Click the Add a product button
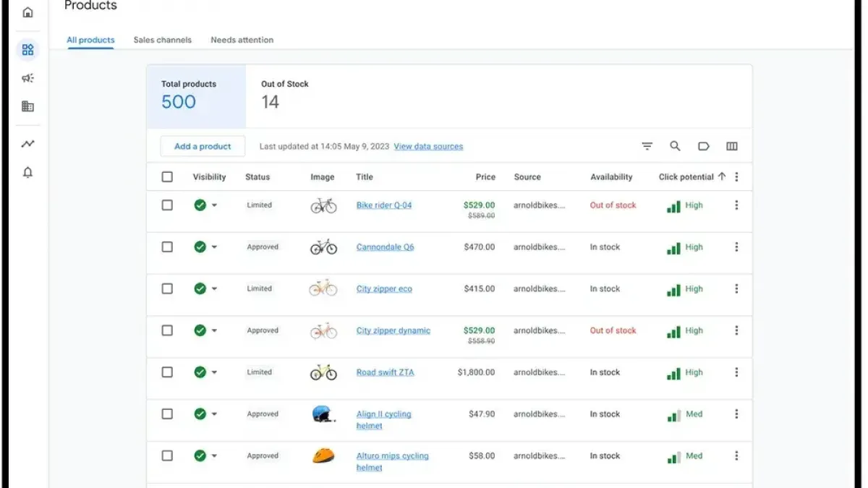The image size is (868, 488). (x=203, y=146)
